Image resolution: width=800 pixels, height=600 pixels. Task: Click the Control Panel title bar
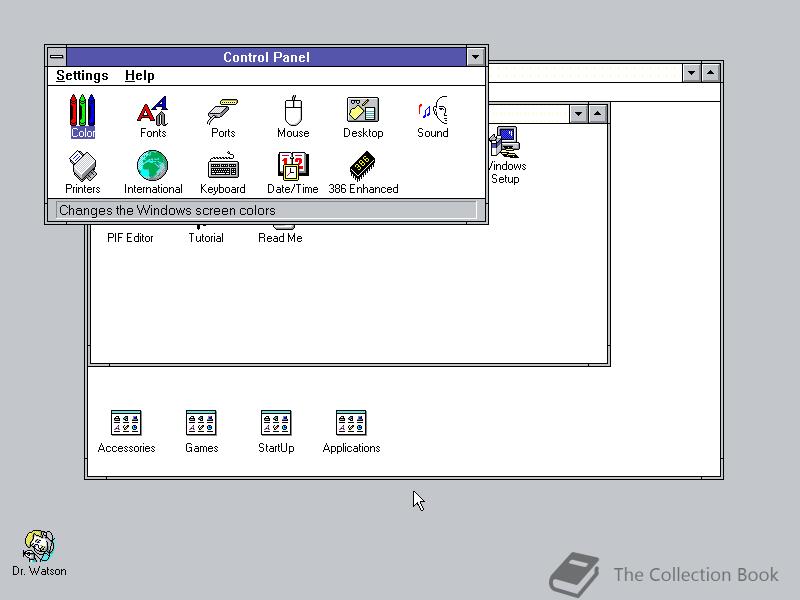coord(266,57)
